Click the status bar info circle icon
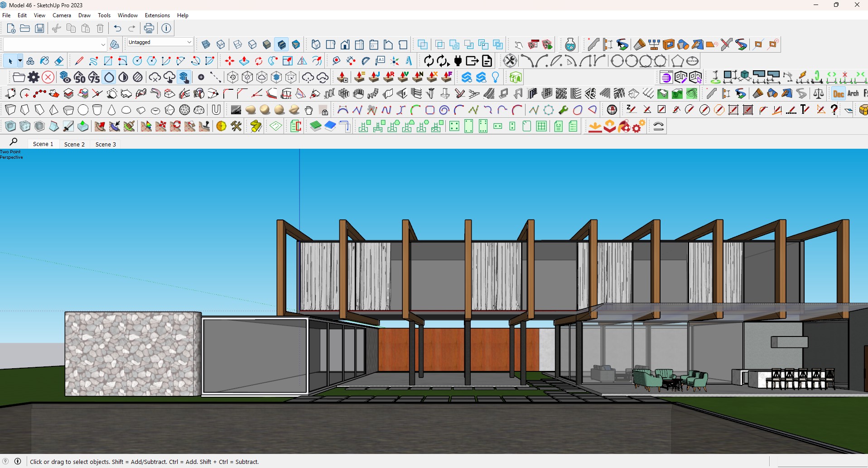 point(18,461)
